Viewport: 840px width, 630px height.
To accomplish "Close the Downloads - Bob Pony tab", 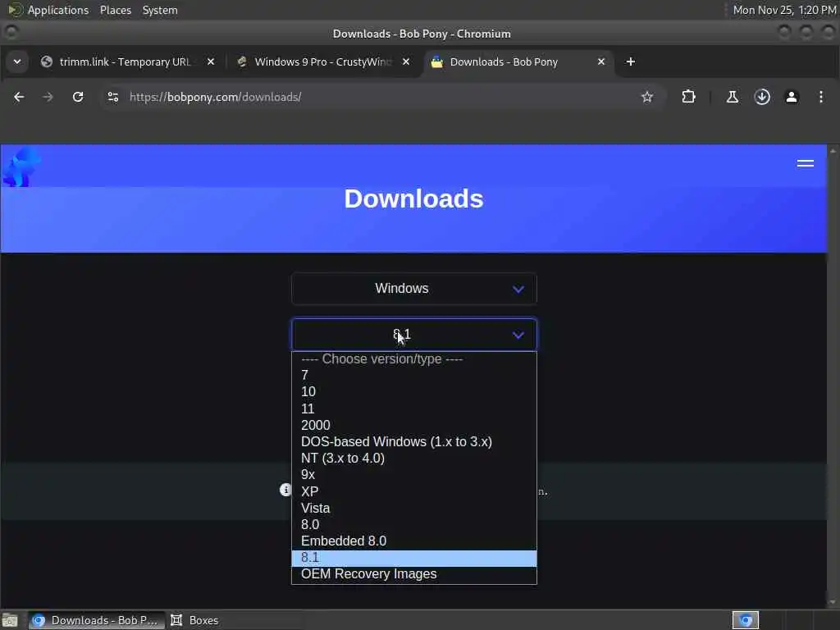I will pyautogui.click(x=601, y=62).
